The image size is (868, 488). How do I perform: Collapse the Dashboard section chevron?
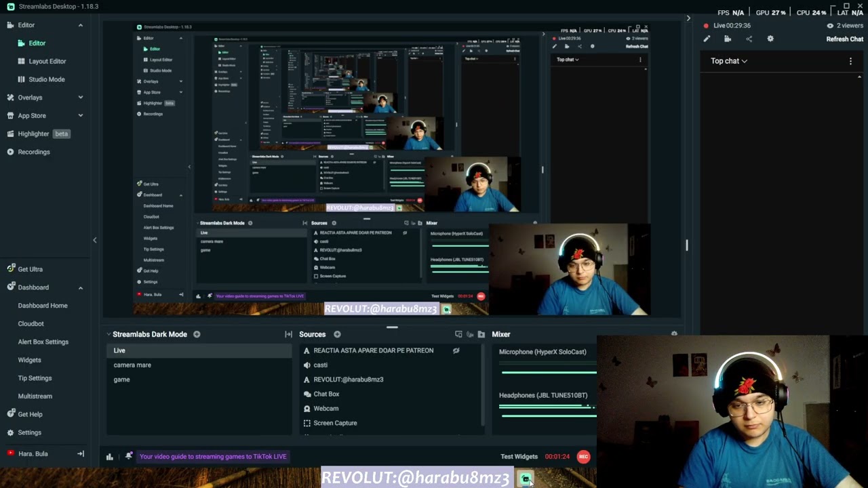(80, 287)
